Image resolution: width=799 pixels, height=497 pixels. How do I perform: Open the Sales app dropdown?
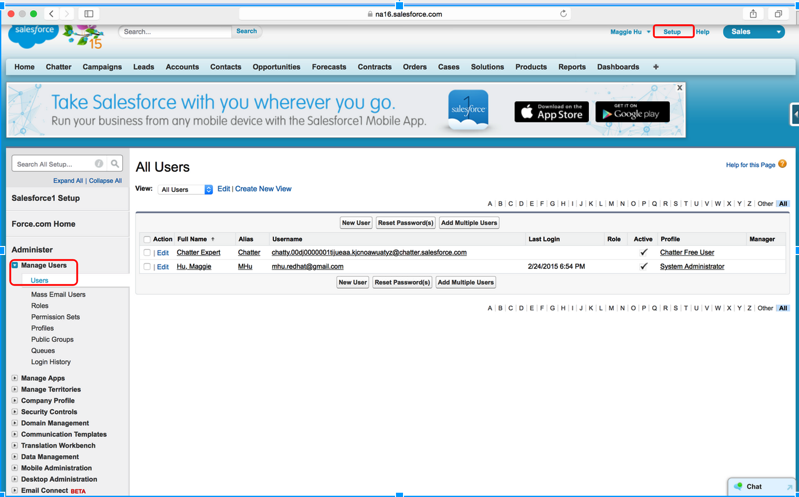(754, 32)
